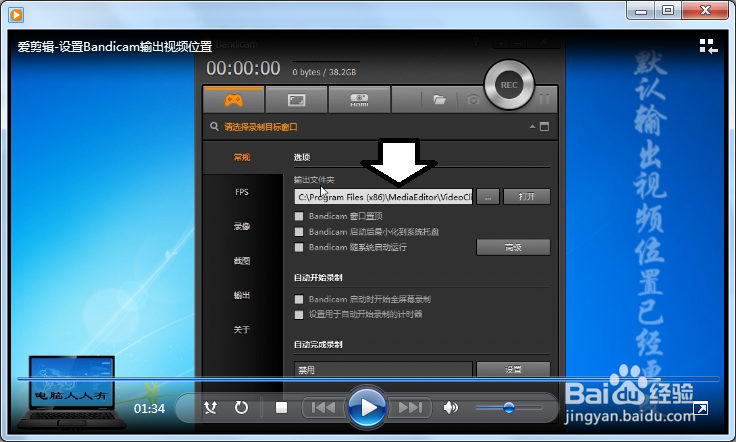The width and height of the screenshot is (736, 442).
Task: Open the 关于 section
Action: pos(242,329)
